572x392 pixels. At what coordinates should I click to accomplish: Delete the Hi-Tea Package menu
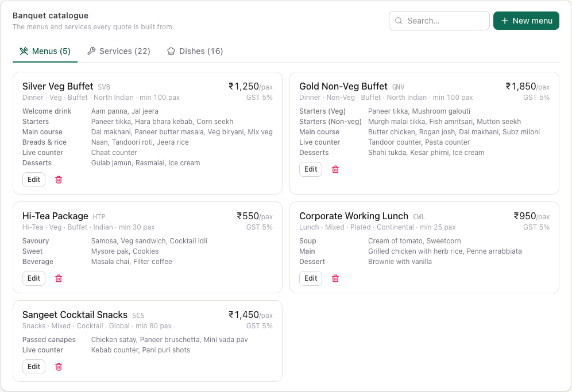pos(59,278)
